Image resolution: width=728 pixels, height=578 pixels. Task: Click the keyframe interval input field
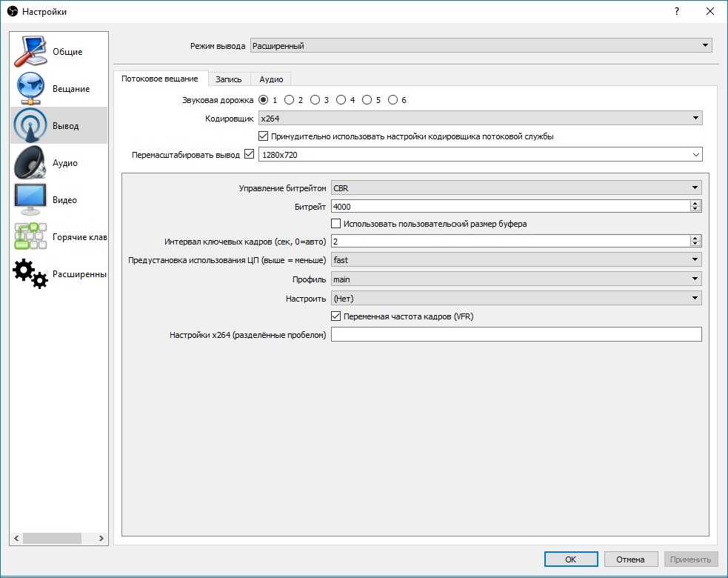(x=511, y=241)
